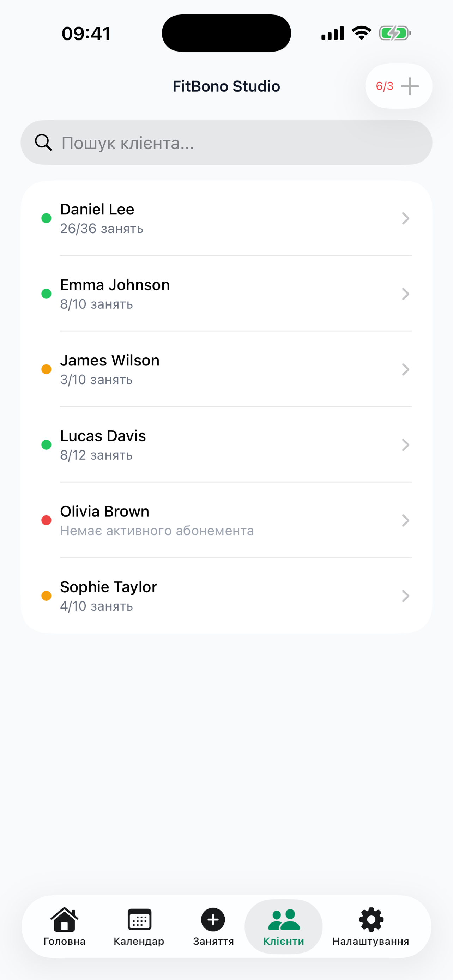Expand Daniel Lee row chevron
Image resolution: width=453 pixels, height=980 pixels.
pos(405,218)
